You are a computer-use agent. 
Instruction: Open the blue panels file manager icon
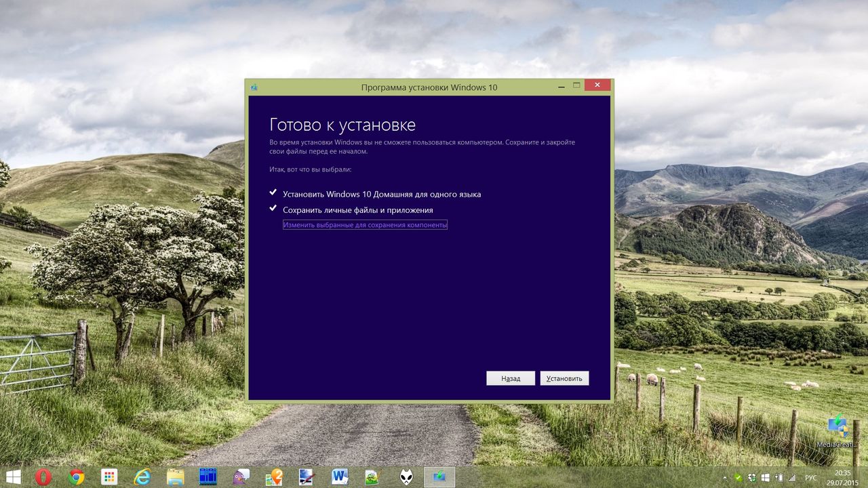208,477
